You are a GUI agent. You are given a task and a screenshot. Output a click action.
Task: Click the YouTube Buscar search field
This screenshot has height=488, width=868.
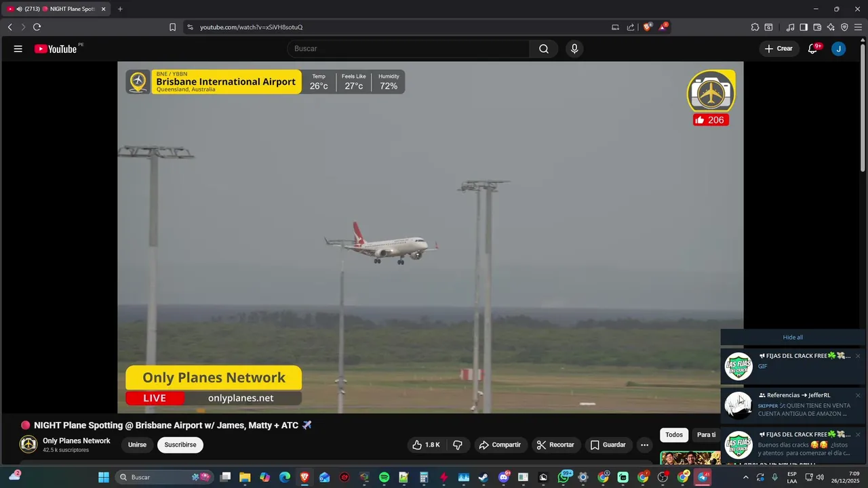409,49
